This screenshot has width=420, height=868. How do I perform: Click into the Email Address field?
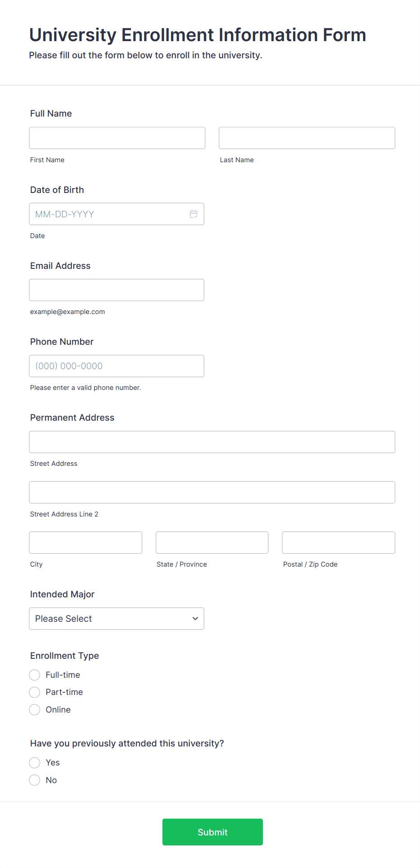tap(117, 290)
